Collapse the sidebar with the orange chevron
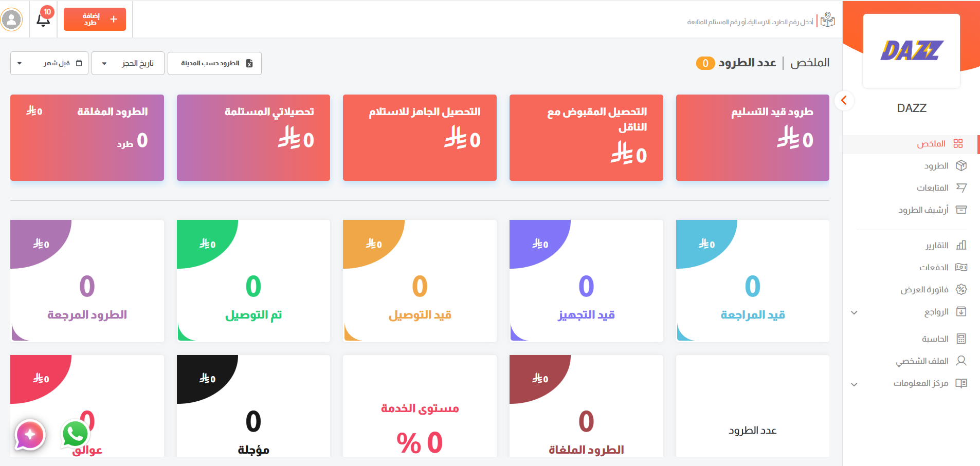The height and width of the screenshot is (466, 980). (x=844, y=101)
